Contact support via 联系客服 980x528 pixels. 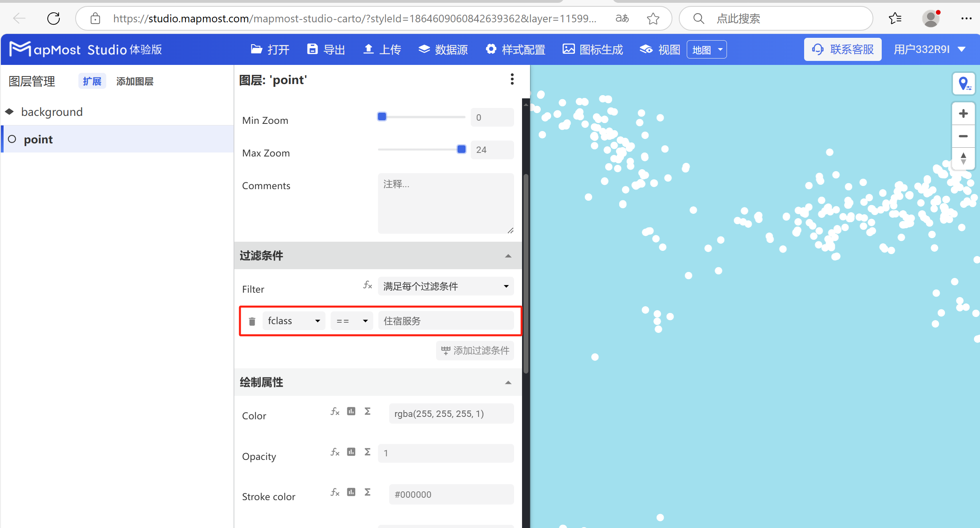(x=842, y=49)
